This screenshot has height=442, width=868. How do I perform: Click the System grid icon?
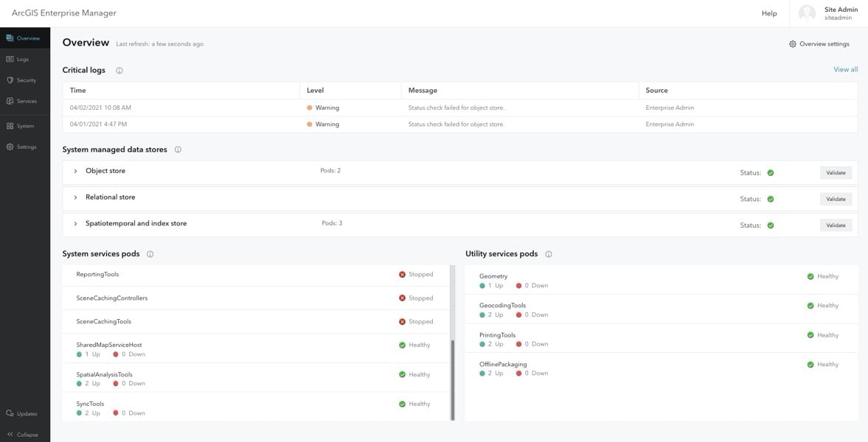point(10,126)
